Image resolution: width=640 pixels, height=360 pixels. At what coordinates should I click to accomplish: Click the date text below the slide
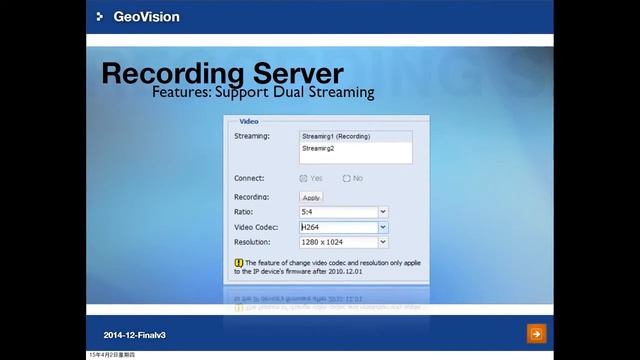pos(112,355)
